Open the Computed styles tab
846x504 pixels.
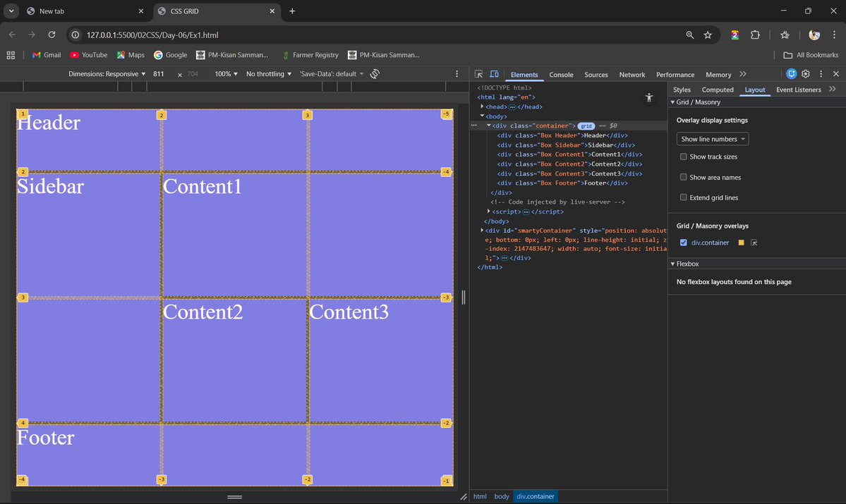point(717,90)
